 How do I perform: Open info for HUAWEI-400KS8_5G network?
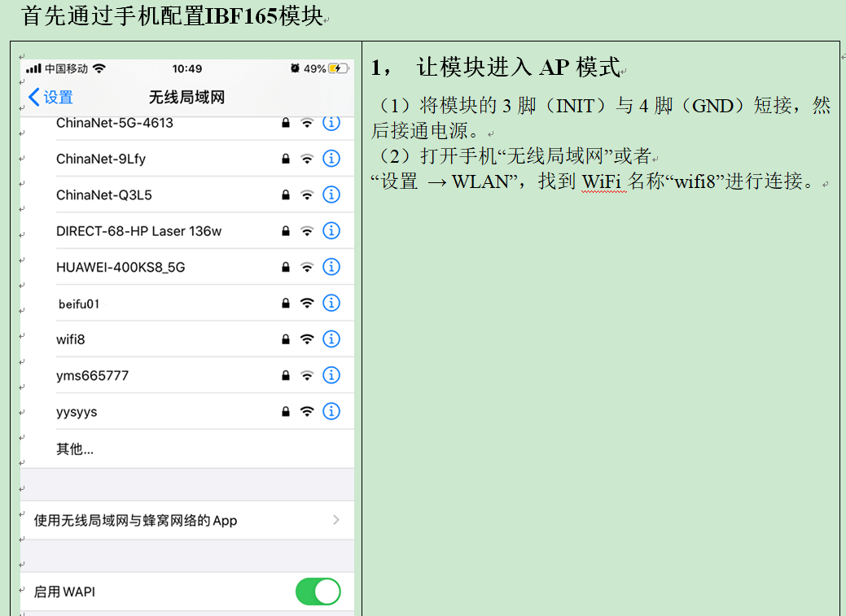pos(331,267)
